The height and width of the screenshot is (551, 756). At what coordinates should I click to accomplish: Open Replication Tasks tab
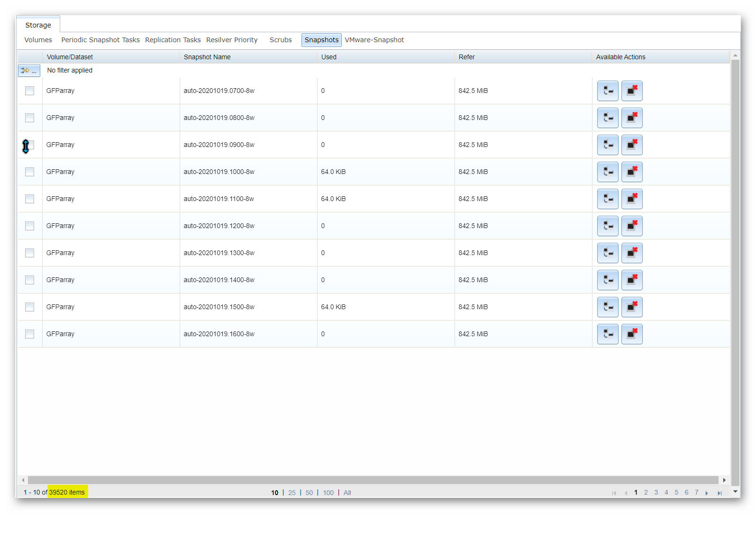[173, 40]
